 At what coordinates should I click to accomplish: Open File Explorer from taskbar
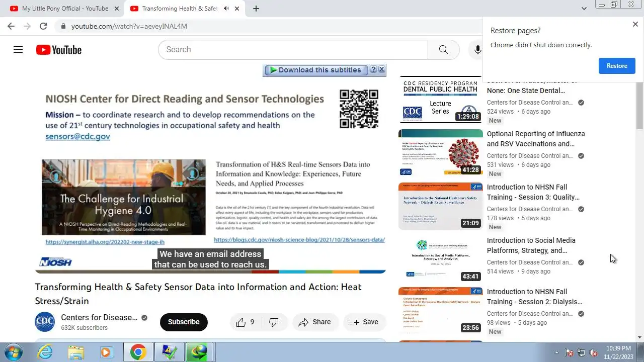tap(76, 352)
